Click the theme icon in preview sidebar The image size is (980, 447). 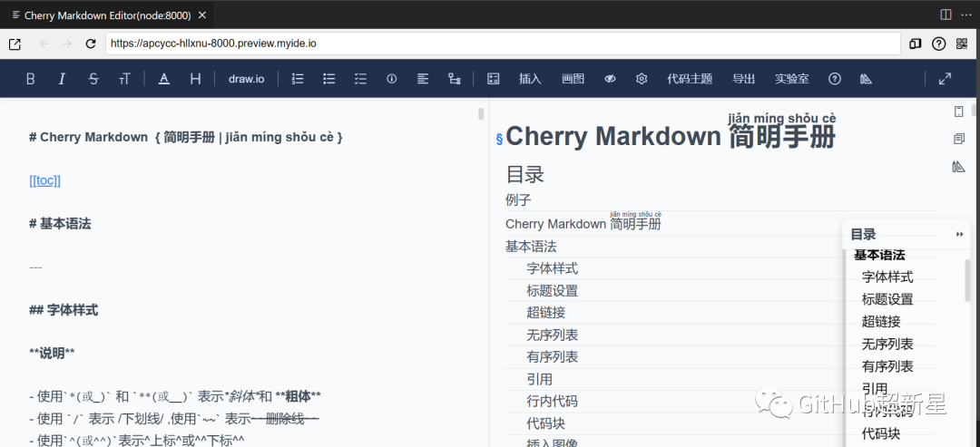959,166
